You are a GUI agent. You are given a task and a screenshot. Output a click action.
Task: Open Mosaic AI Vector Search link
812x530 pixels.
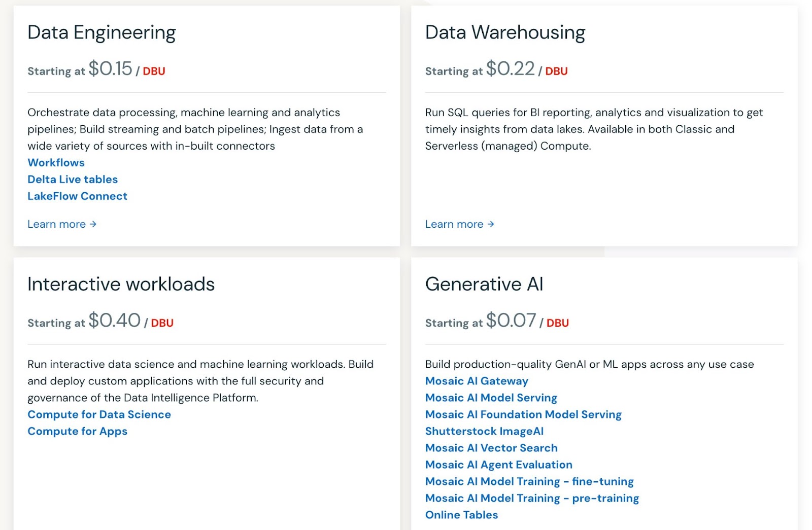[x=491, y=448]
